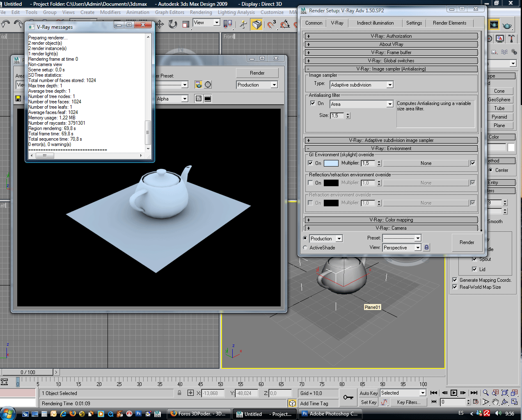Click the Undo arrow in main toolbar
This screenshot has width=522, height=420.
(x=5, y=24)
